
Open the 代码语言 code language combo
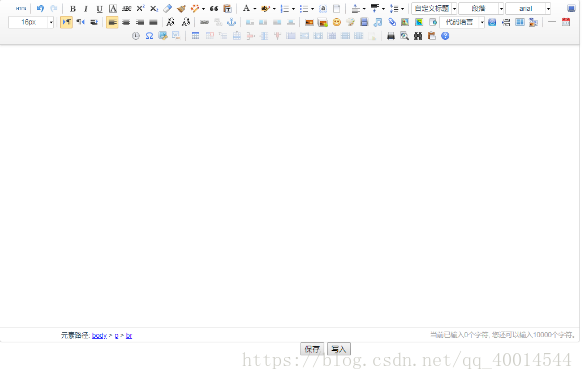pos(462,22)
